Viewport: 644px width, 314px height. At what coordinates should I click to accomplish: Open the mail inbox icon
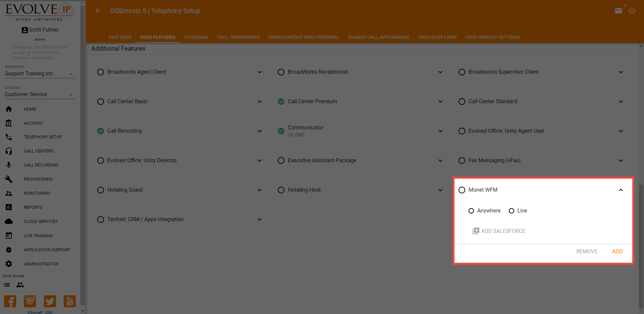tap(618, 11)
